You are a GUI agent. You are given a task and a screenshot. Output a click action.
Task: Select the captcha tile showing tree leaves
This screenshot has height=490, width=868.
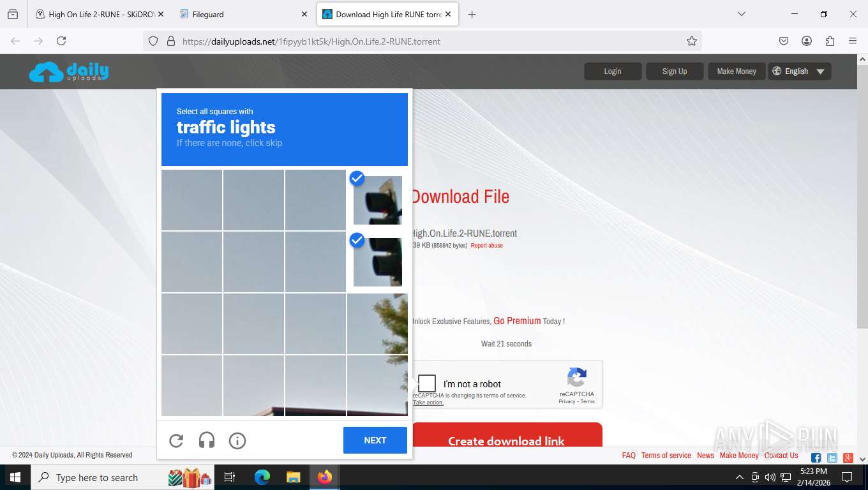pos(378,323)
